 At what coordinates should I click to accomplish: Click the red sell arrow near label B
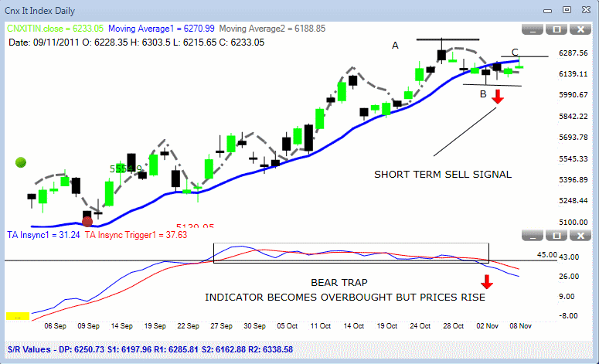498,97
